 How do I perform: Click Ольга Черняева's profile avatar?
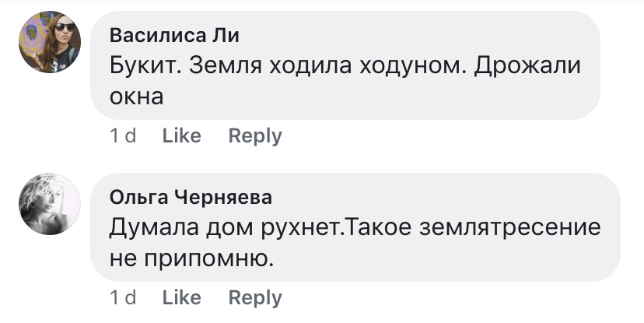[51, 203]
